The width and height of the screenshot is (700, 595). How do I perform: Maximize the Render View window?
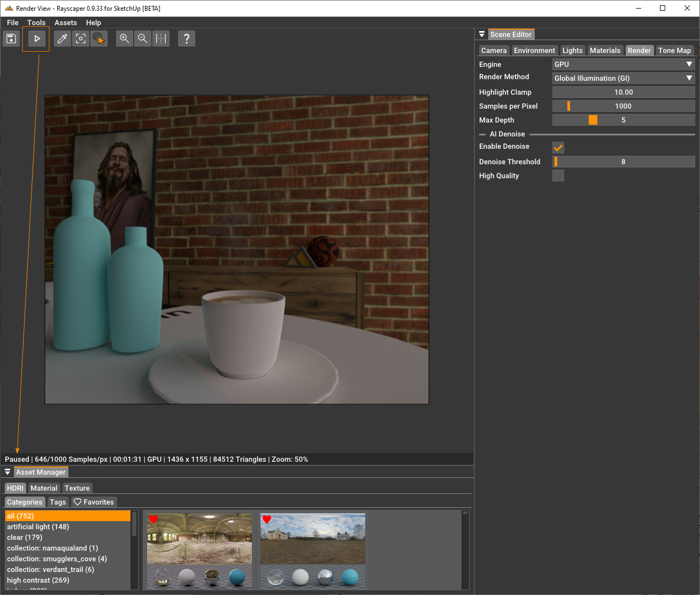[663, 8]
